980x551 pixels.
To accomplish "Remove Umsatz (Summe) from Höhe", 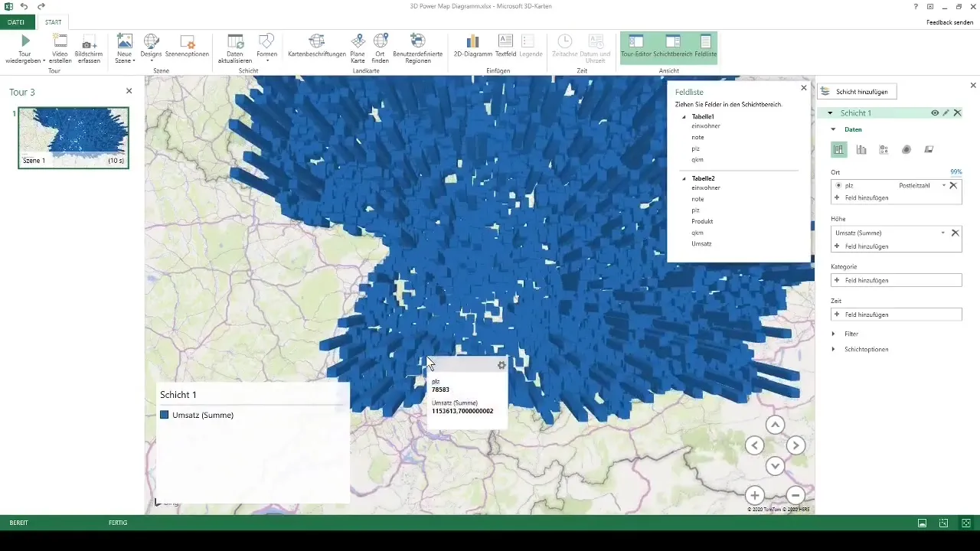I will coord(955,233).
